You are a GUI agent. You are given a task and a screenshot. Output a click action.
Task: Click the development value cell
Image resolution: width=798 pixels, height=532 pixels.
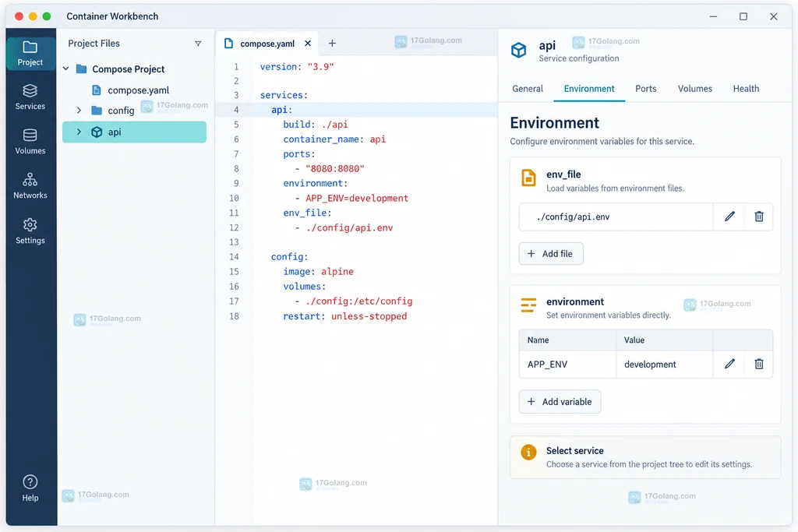tap(664, 365)
